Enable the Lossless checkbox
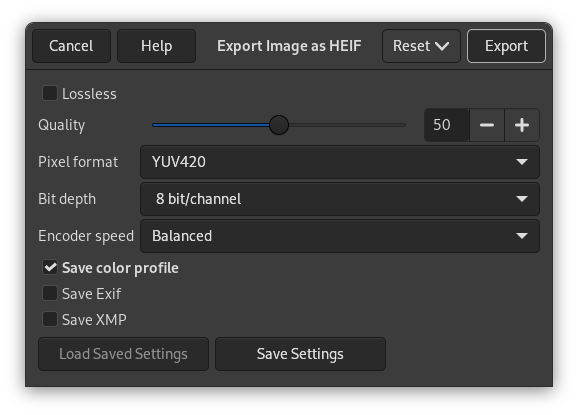The height and width of the screenshot is (415, 578). pos(50,93)
